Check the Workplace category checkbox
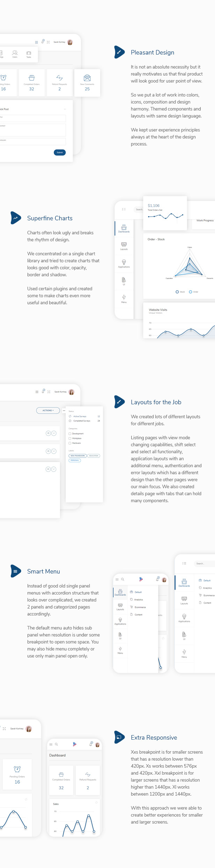215x868 pixels. click(70, 438)
